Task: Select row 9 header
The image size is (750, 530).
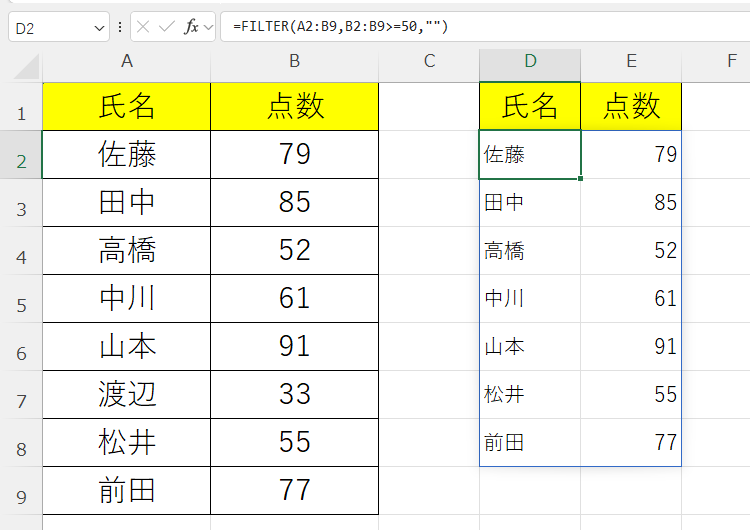Action: point(21,491)
